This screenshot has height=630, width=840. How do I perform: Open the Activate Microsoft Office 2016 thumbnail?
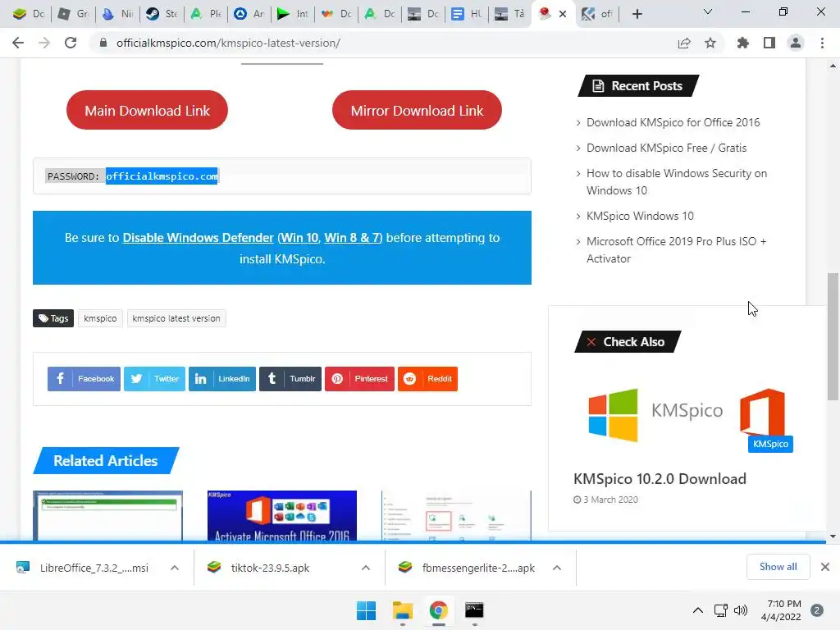point(282,515)
